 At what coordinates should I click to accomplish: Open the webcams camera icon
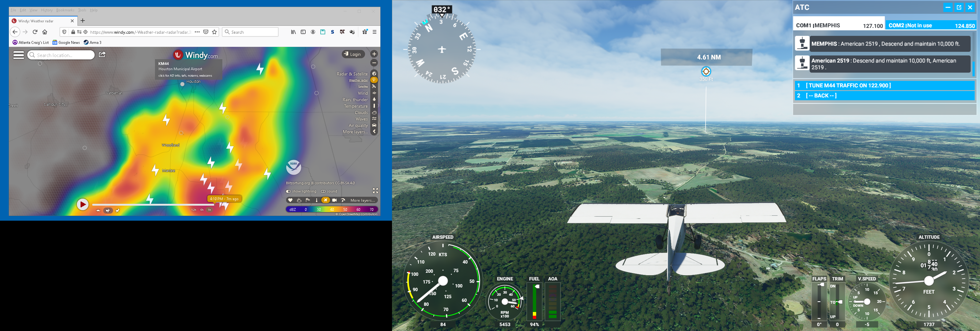pyautogui.click(x=334, y=200)
